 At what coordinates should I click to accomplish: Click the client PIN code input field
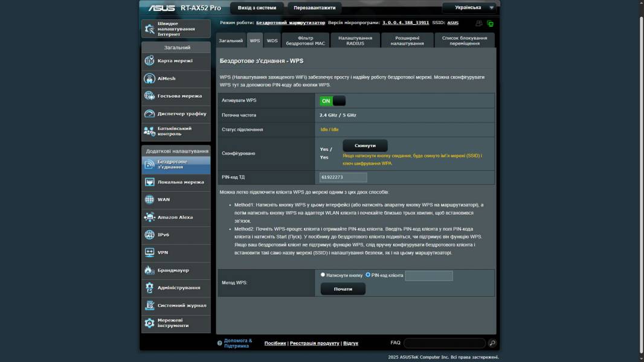(428, 276)
